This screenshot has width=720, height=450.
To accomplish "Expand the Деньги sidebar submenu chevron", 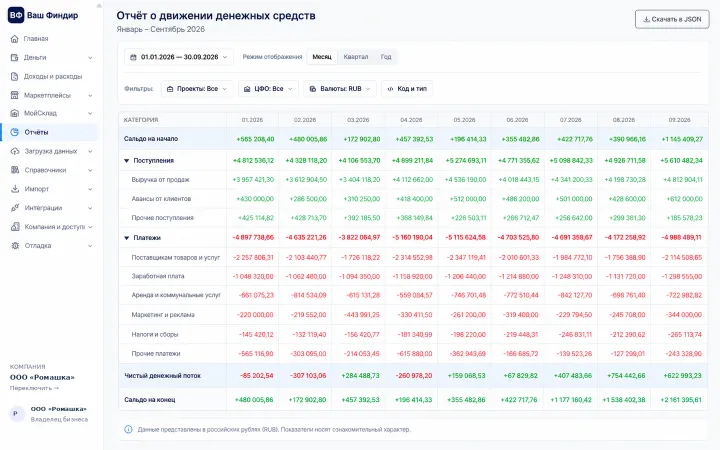I will pyautogui.click(x=90, y=58).
